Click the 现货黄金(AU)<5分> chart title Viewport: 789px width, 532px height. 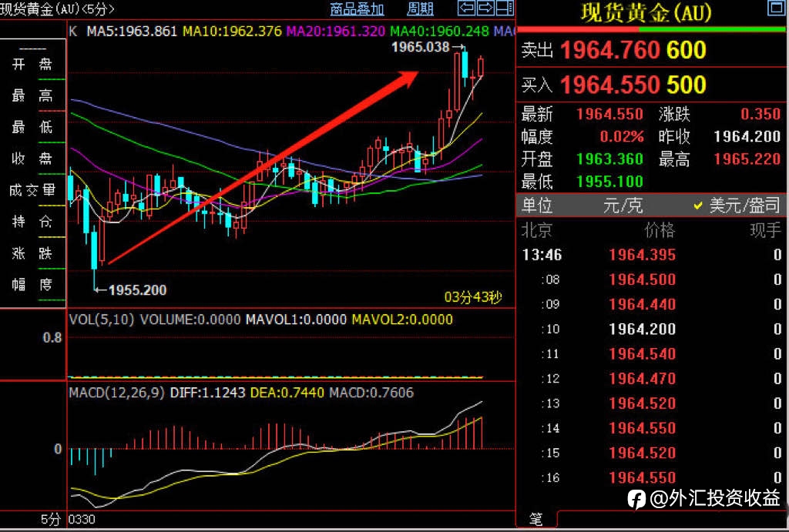tap(57, 9)
